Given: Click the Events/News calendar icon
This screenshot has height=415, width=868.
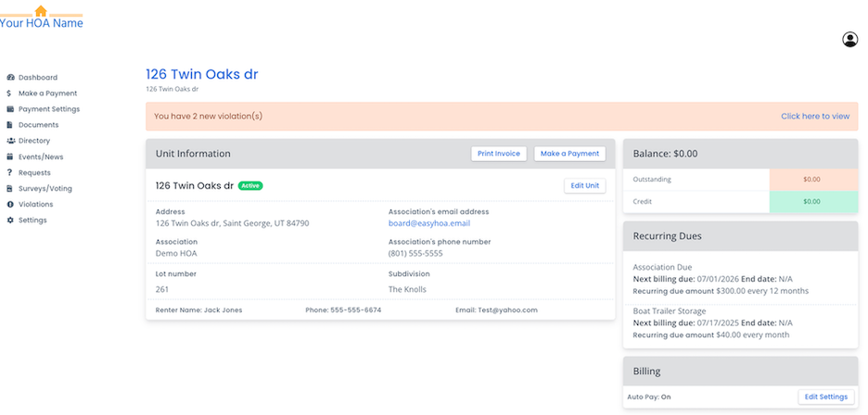Looking at the screenshot, I should pyautogui.click(x=9, y=157).
